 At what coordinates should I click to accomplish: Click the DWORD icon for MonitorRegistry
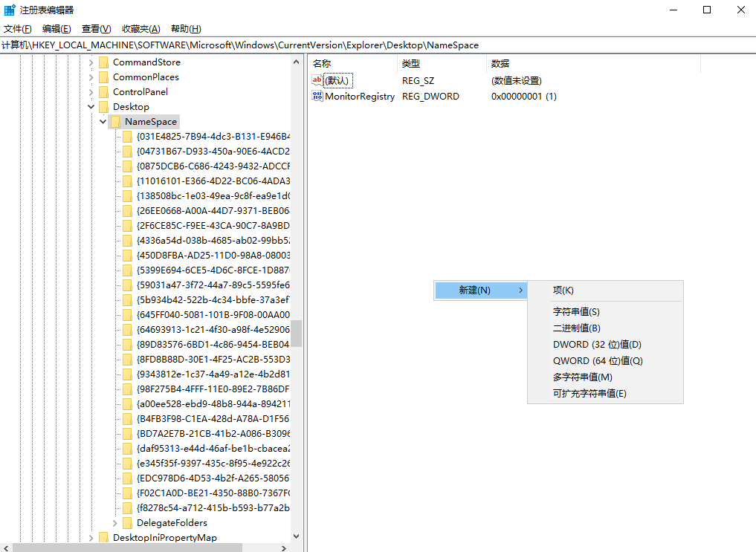click(x=317, y=96)
